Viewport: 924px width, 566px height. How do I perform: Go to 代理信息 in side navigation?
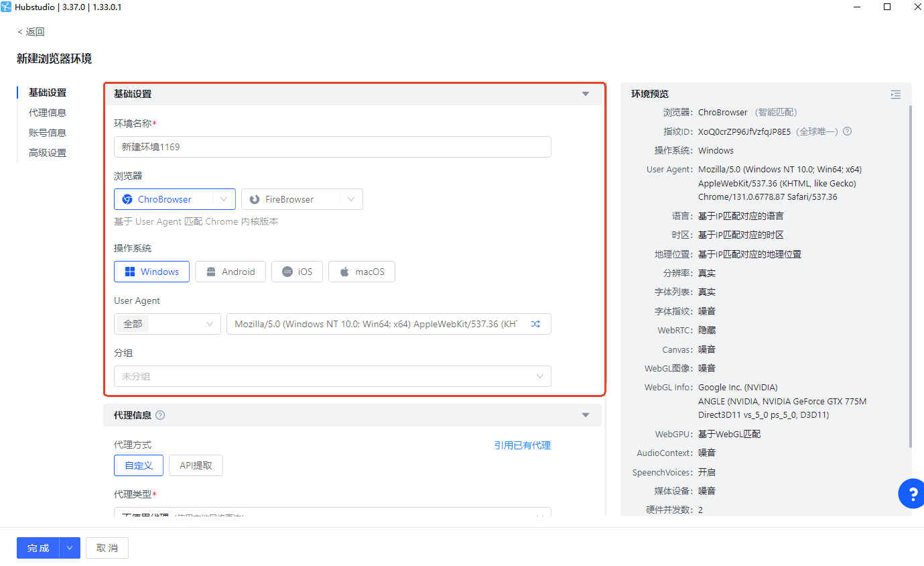coord(48,113)
